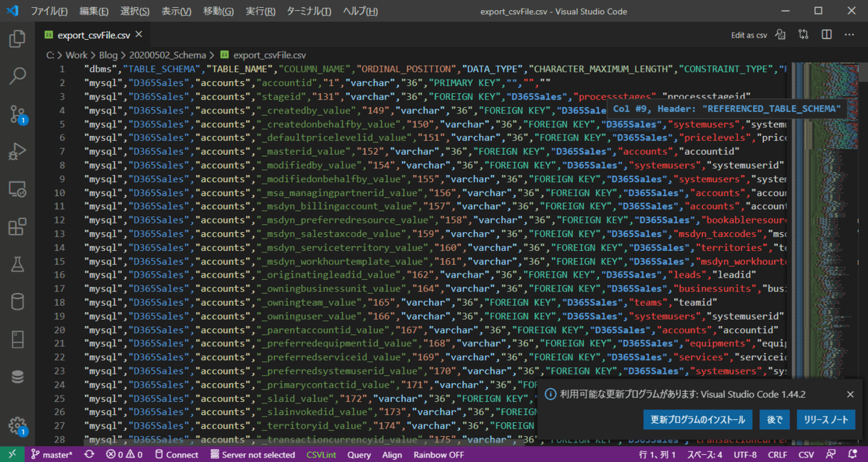Screen dimensions: 868x462
Task: Open the Explorer view in activity bar
Action: point(17,38)
